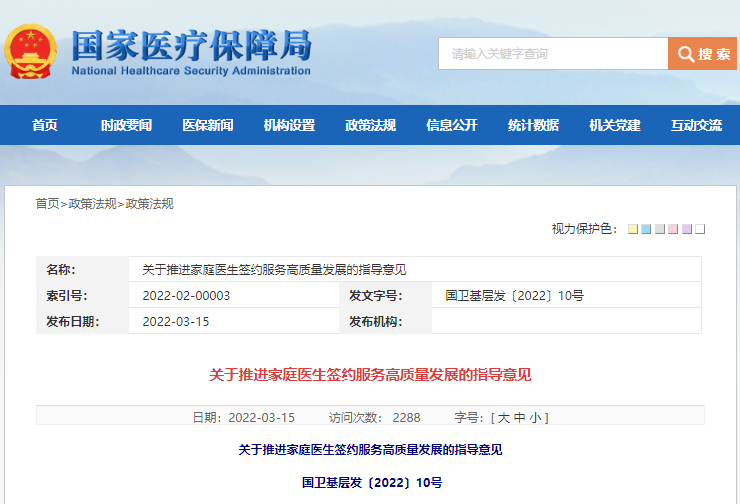Viewport: 740px width, 504px height.
Task: Open the 统计数据 navigation item
Action: (x=533, y=125)
